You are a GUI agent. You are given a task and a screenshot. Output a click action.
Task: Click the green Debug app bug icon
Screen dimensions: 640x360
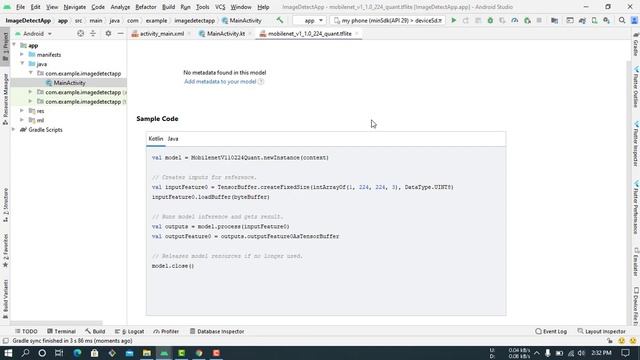tap(490, 20)
